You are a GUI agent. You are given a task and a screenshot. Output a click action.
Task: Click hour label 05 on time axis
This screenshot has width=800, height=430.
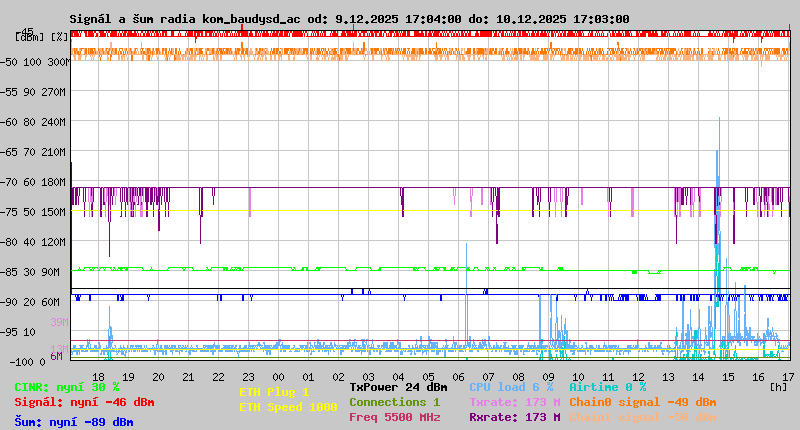[429, 377]
